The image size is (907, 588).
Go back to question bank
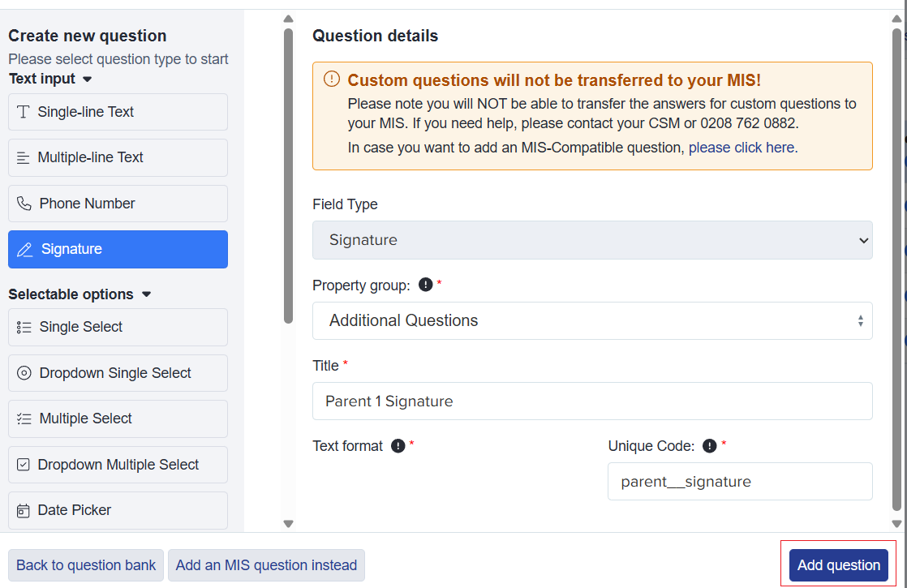(86, 564)
